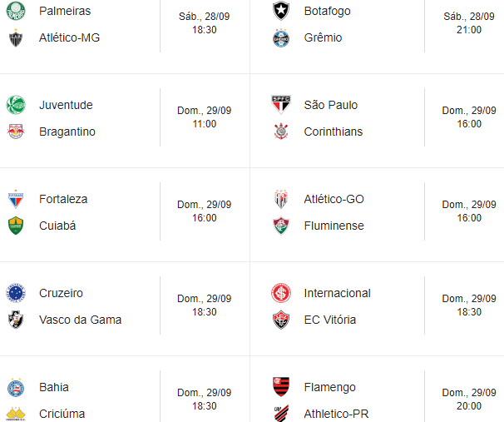Select Botafogo vs Grêmio 21:00 kickoff time

469,22
